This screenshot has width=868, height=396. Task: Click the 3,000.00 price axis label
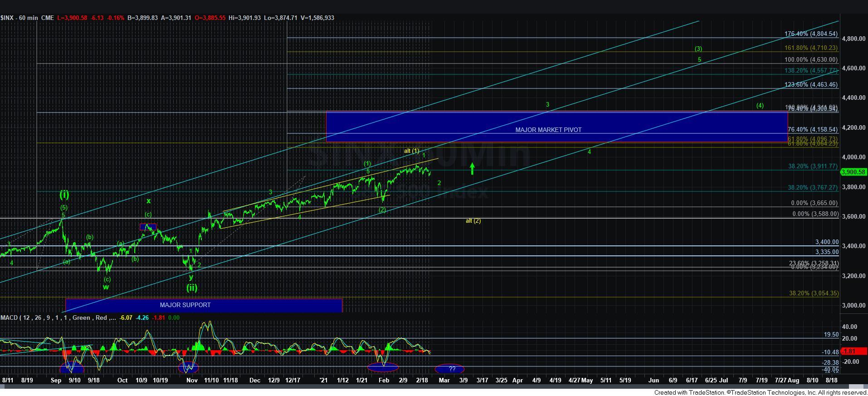click(x=853, y=305)
